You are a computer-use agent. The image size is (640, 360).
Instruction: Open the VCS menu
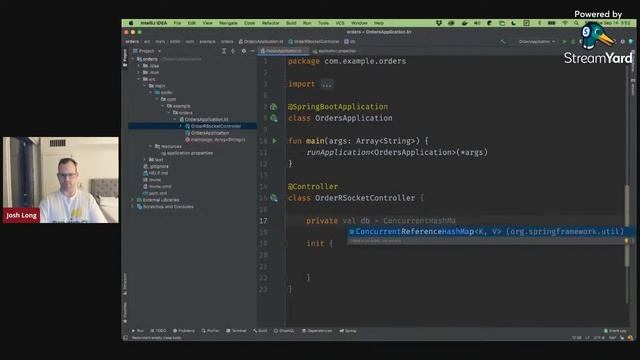click(340, 23)
